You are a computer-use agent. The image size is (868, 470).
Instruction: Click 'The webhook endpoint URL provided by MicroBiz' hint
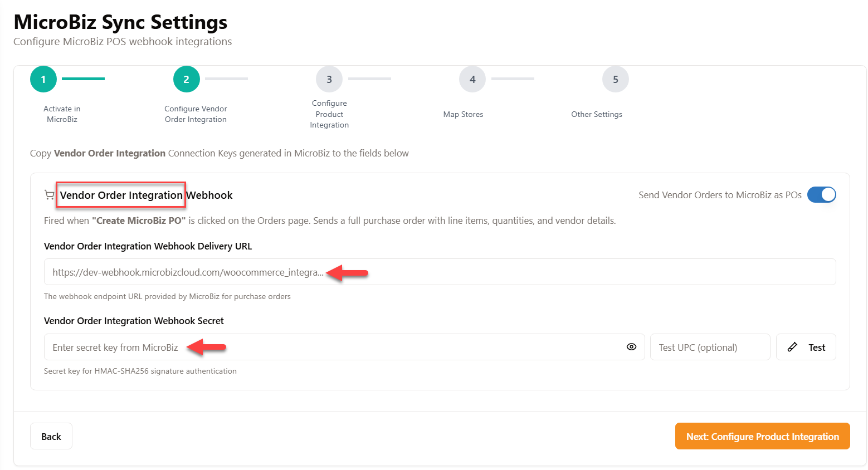click(167, 296)
